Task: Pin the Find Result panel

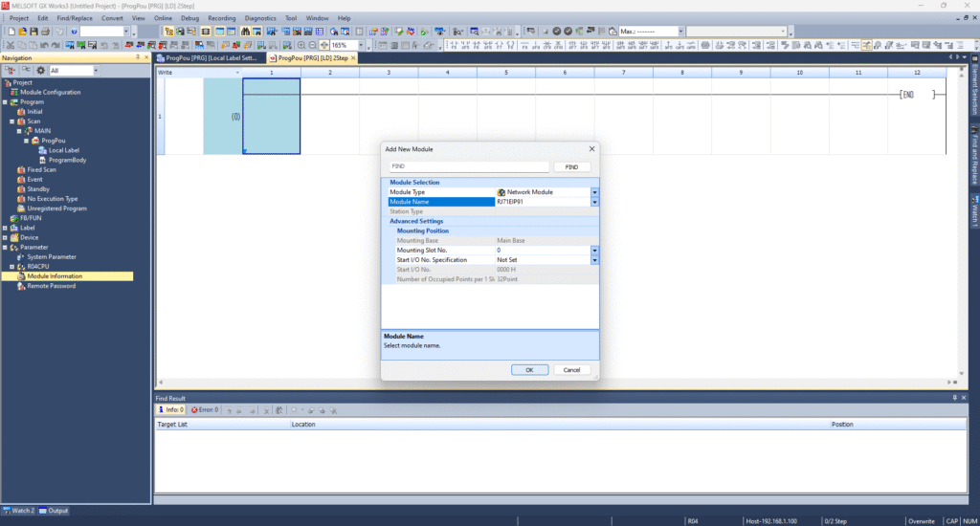Action: point(954,398)
